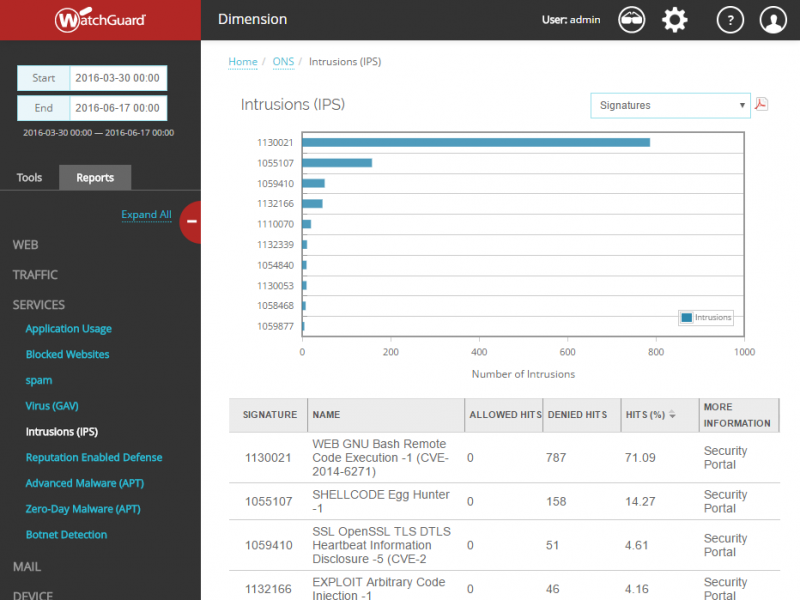Open Dimension settings via gear icon

point(675,20)
